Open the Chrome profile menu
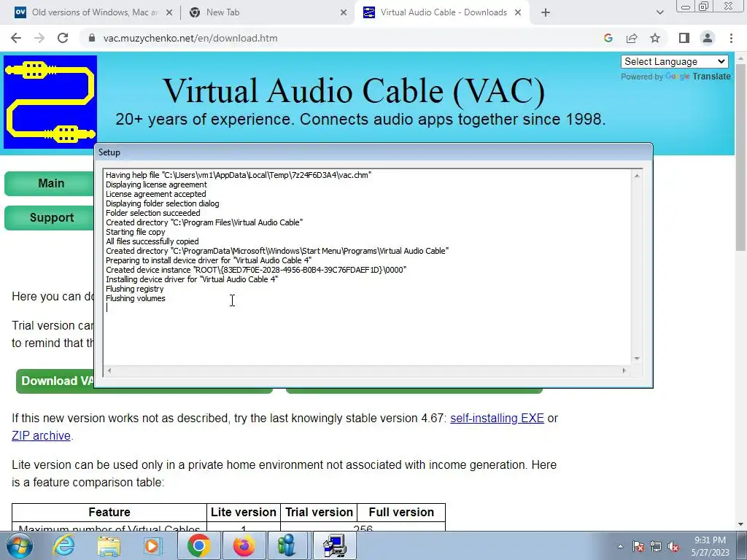The image size is (747, 560). [x=708, y=38]
